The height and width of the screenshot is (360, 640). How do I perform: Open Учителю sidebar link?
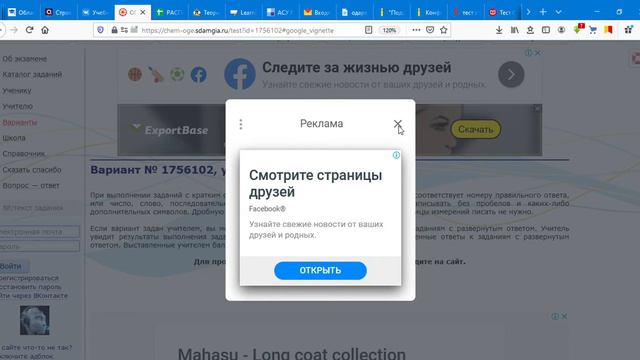point(18,106)
